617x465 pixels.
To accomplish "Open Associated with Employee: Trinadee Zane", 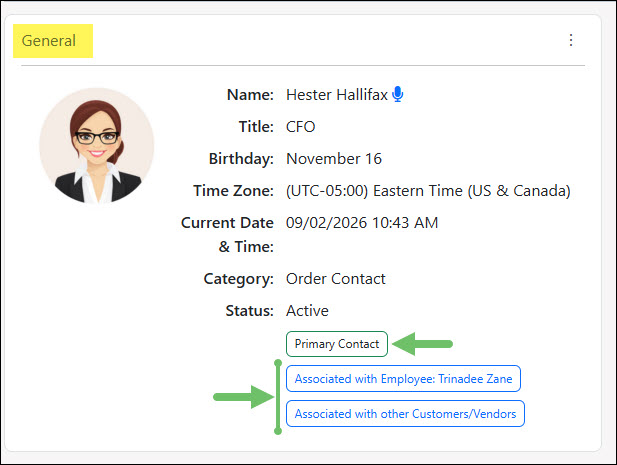I will pos(403,378).
